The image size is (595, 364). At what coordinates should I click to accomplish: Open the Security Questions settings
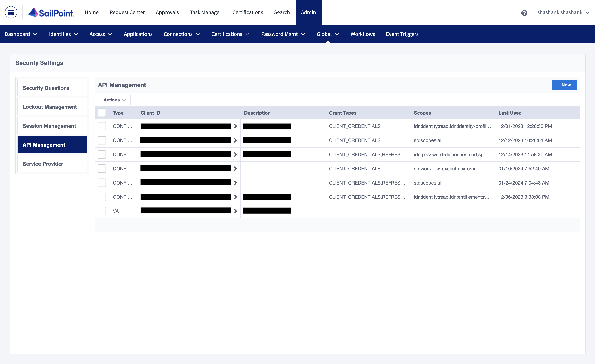pos(46,88)
